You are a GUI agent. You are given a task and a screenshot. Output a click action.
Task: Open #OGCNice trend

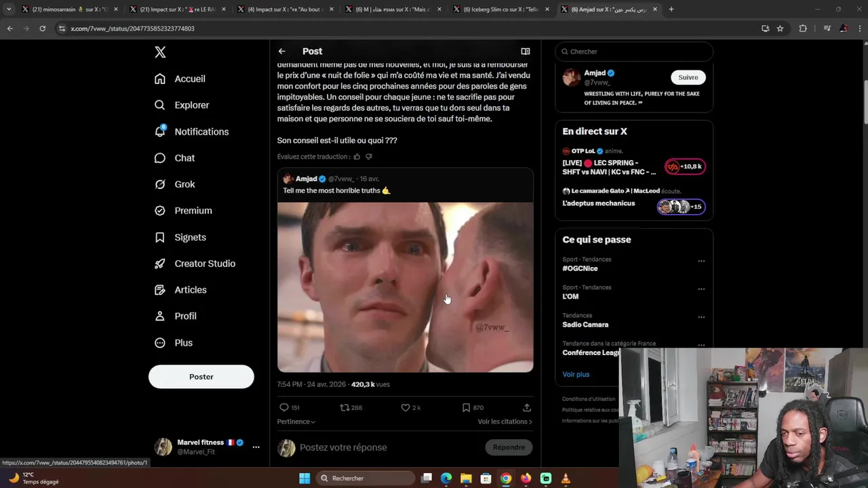coord(580,268)
